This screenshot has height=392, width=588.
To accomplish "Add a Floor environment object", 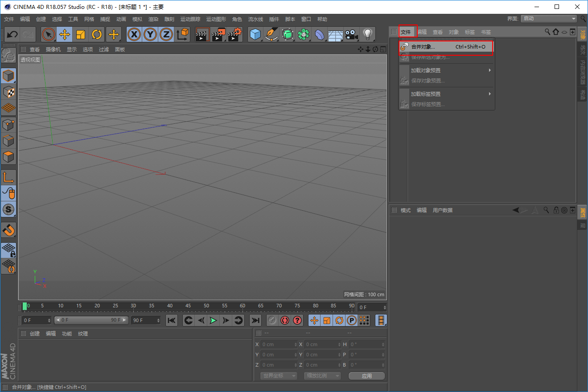I will [336, 34].
